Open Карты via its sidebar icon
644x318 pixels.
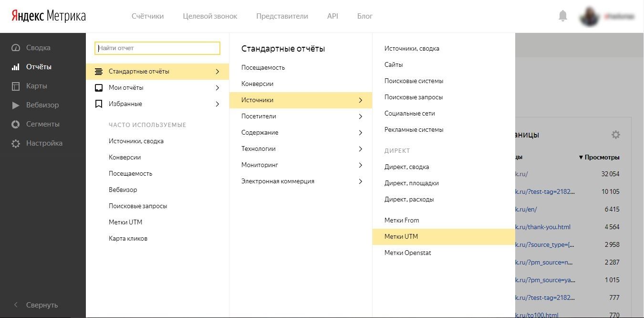click(16, 86)
